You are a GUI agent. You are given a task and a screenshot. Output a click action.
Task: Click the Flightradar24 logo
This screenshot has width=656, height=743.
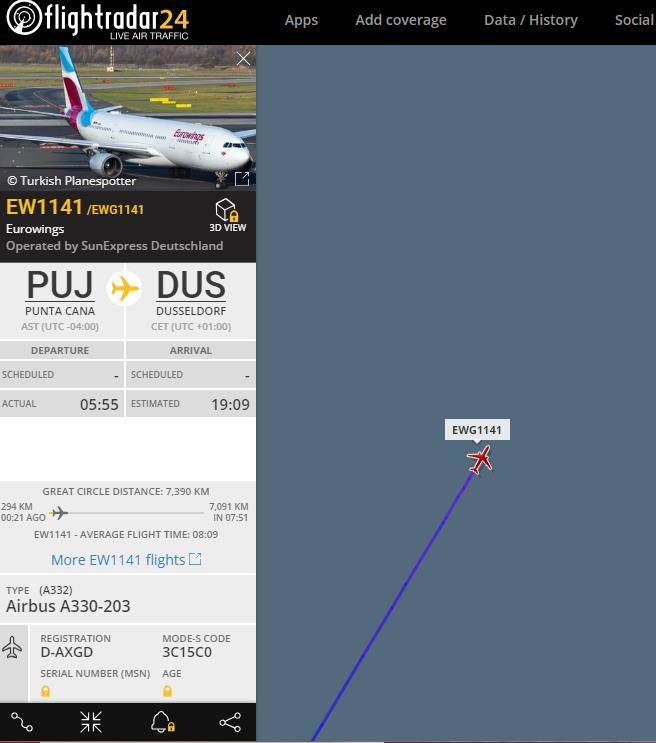[x=97, y=20]
